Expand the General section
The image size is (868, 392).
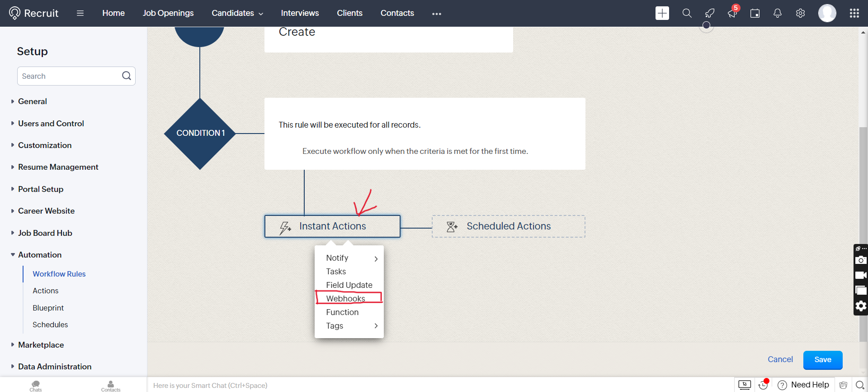coord(13,101)
